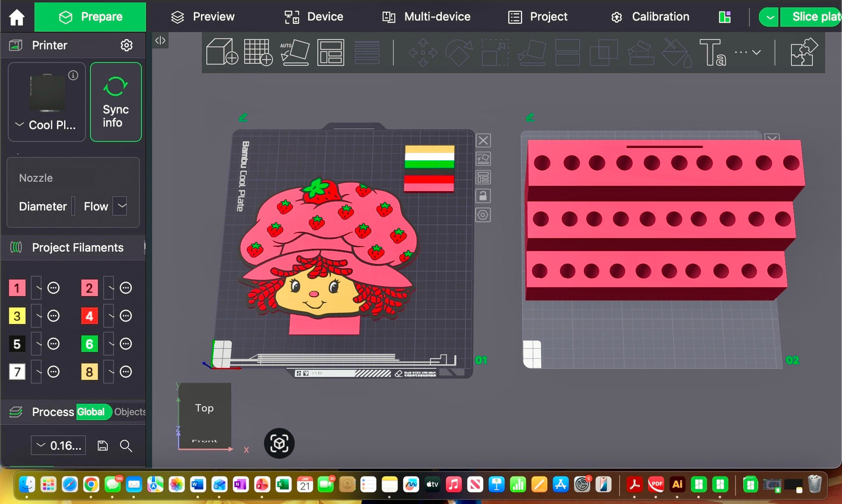Click the printer info icon
Screen dimensions: 842x504
73,75
